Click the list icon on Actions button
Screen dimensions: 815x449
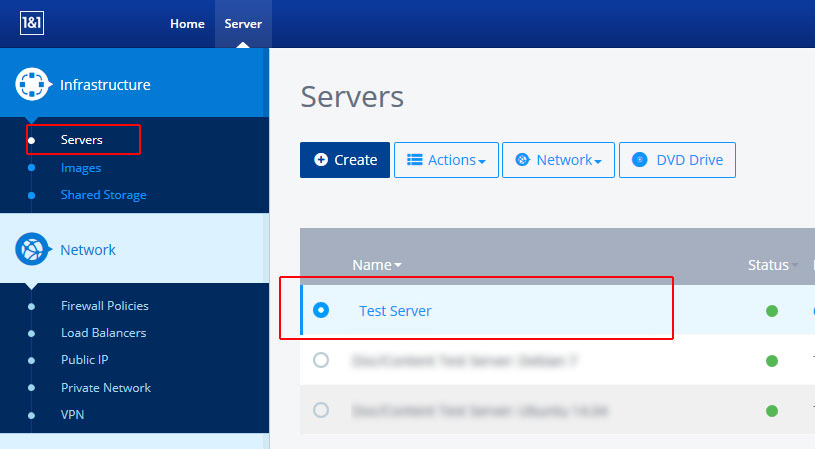click(415, 160)
